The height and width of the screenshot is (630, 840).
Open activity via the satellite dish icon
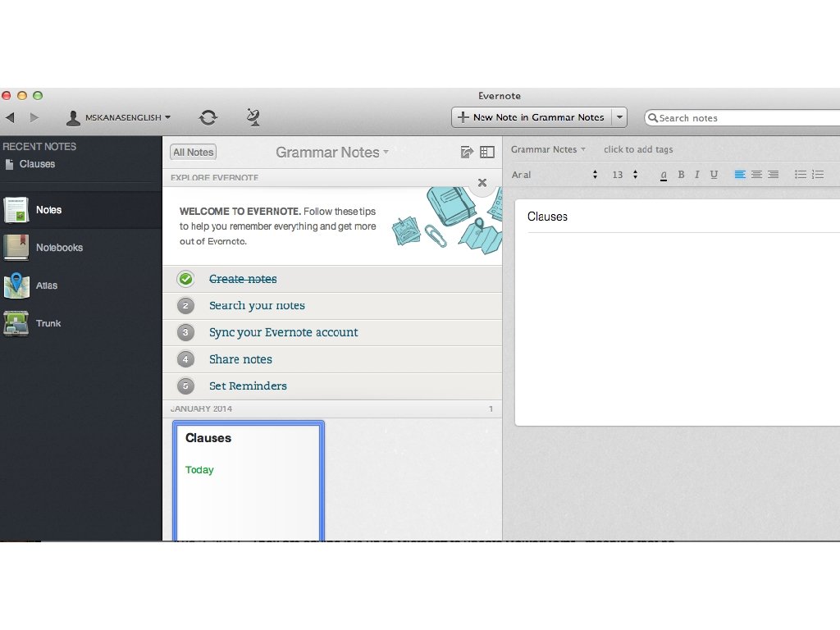[x=253, y=117]
